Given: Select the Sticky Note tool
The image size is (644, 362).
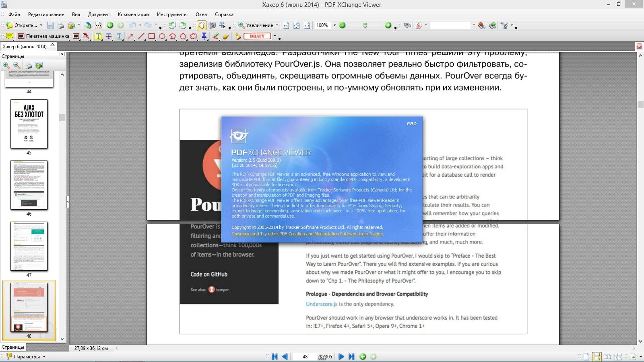Looking at the screenshot, I should coord(9,36).
